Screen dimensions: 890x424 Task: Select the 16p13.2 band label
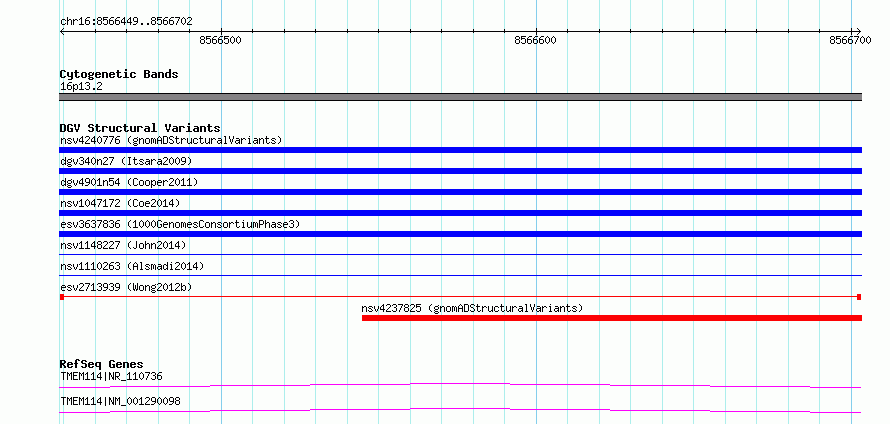click(x=81, y=87)
